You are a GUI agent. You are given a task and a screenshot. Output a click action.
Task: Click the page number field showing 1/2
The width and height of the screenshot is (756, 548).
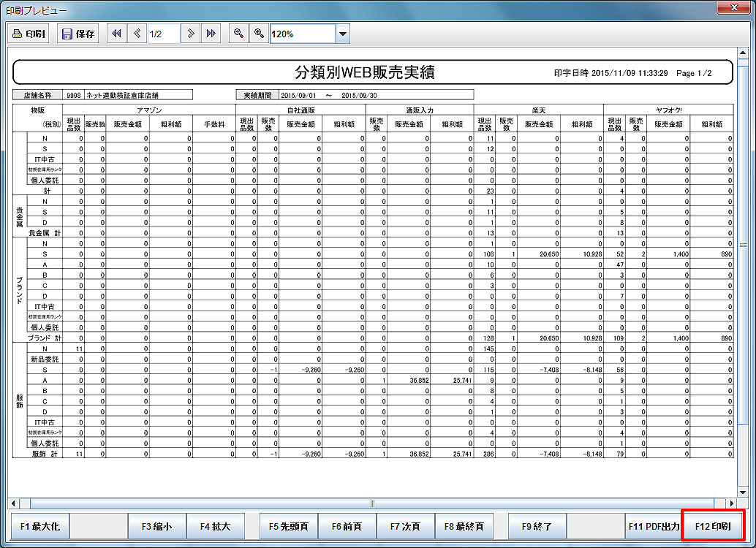(x=163, y=34)
